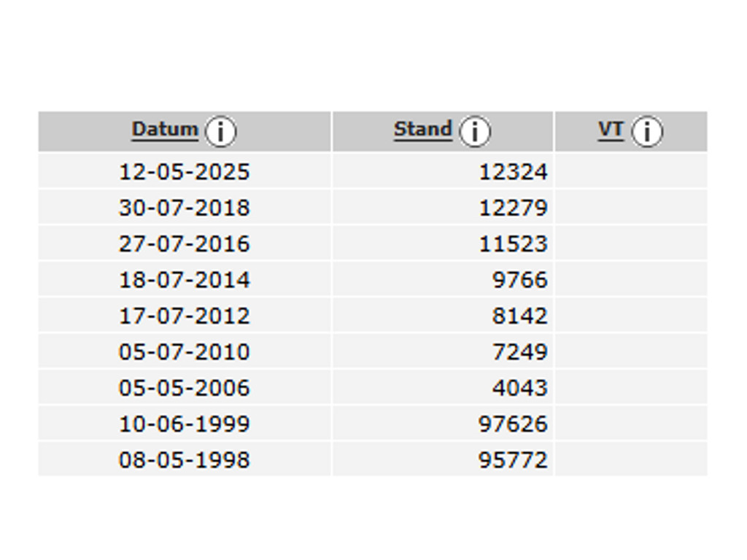Sort table by the Stand header link
Viewport: 747px width, 560px height.
(423, 130)
